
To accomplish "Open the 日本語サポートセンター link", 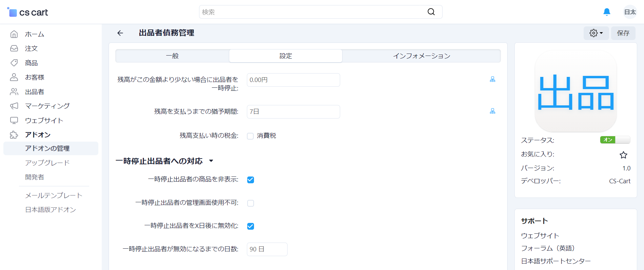I will pyautogui.click(x=555, y=261).
